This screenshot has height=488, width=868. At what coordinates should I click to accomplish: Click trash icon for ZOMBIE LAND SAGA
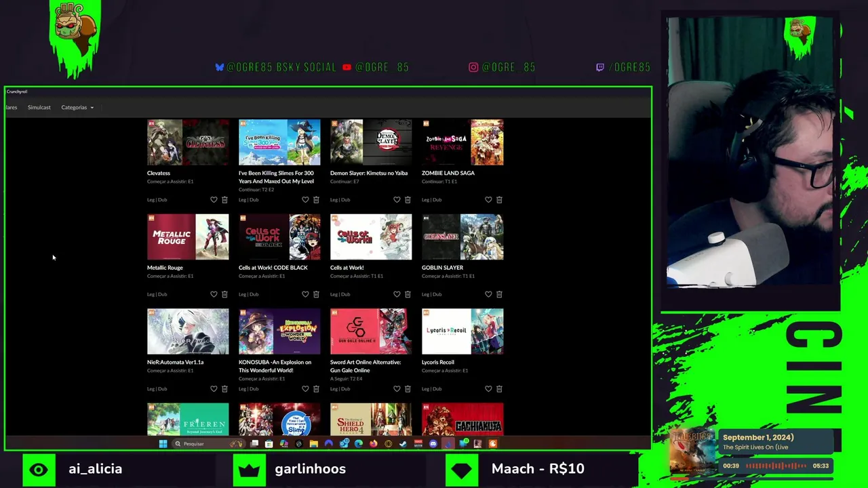pyautogui.click(x=499, y=200)
